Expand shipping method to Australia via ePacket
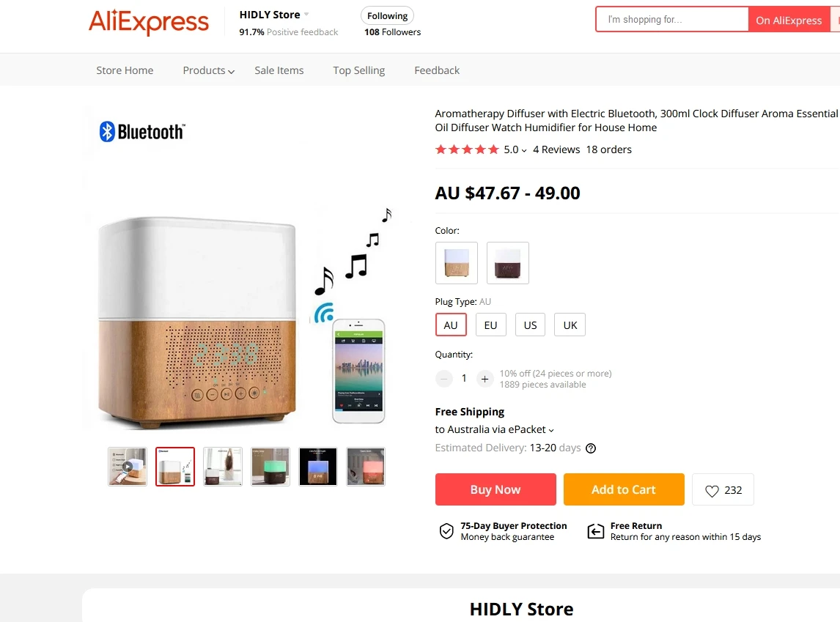The image size is (840, 622). tap(495, 429)
